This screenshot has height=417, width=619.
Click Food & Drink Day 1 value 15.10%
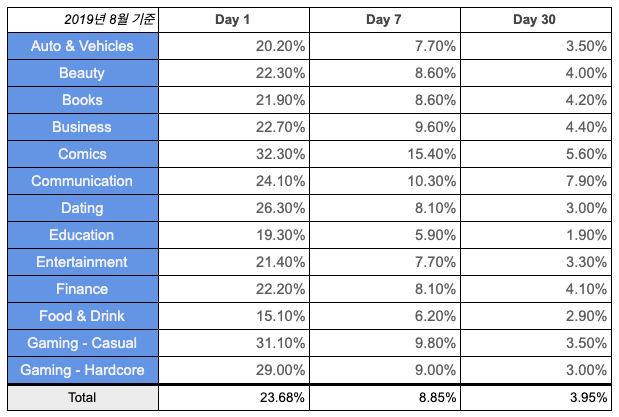coord(280,316)
